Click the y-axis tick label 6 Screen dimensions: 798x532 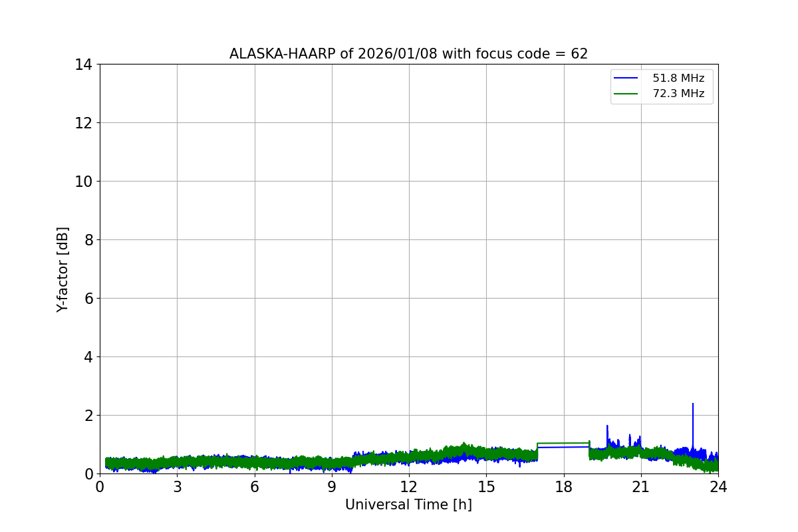click(x=88, y=299)
